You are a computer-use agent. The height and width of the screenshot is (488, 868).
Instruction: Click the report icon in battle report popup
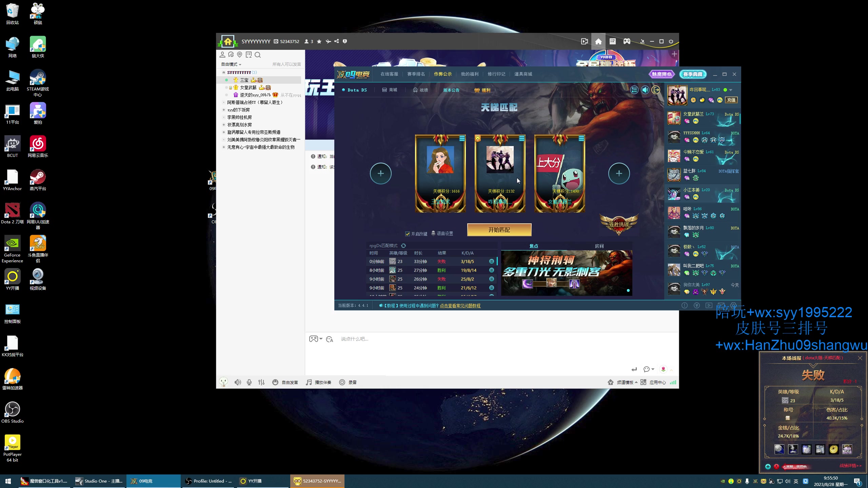click(776, 467)
